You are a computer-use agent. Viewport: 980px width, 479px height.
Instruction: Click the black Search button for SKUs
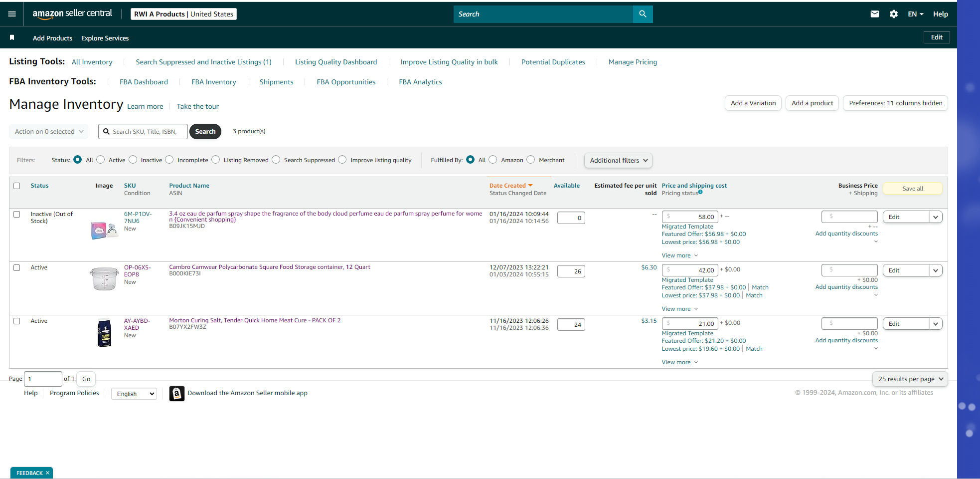point(205,132)
